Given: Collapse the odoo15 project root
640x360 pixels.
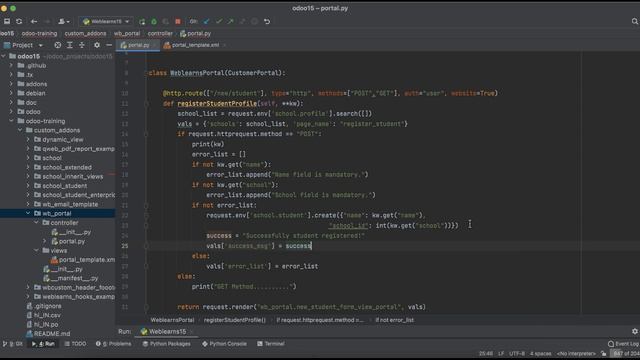Looking at the screenshot, I should [4, 56].
